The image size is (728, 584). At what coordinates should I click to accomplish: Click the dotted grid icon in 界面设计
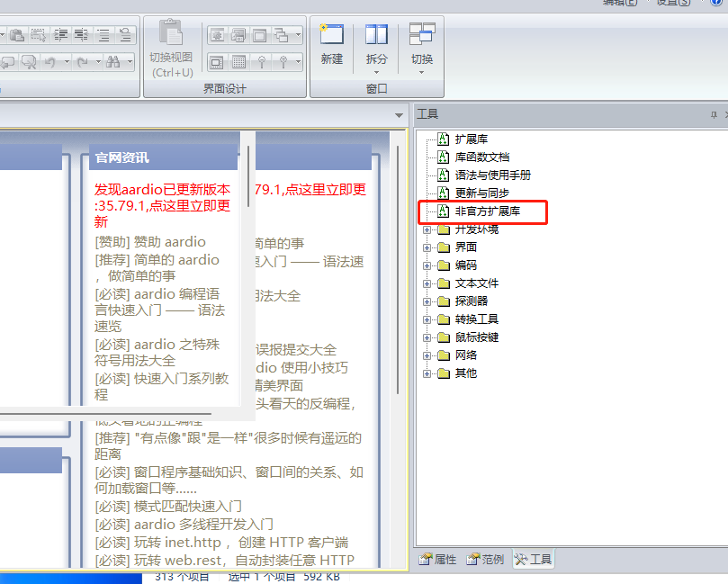click(238, 62)
